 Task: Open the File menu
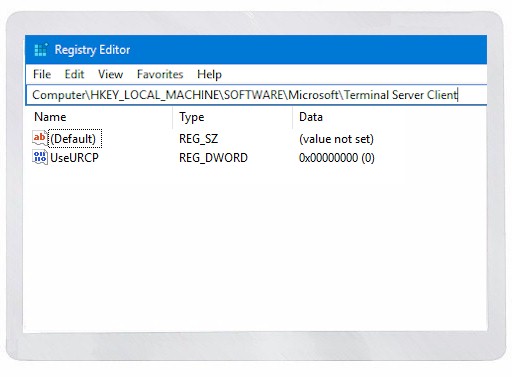[42, 74]
